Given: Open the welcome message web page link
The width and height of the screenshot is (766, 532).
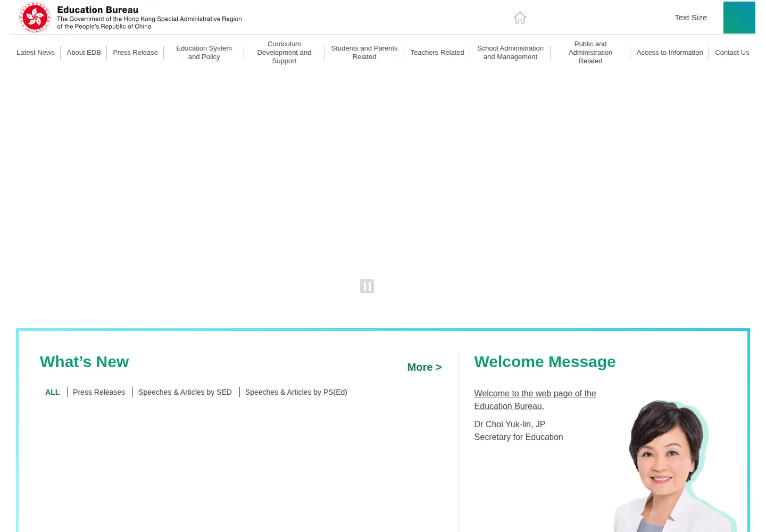Looking at the screenshot, I should tap(535, 400).
